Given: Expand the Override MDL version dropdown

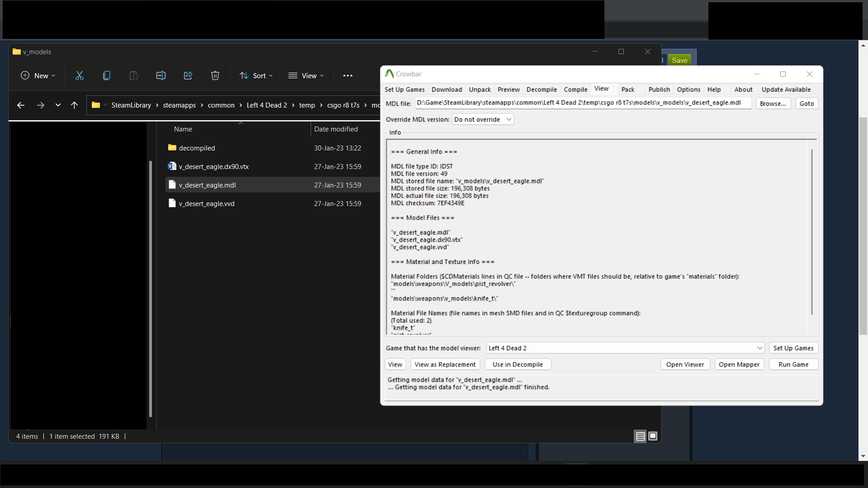Looking at the screenshot, I should tap(483, 119).
